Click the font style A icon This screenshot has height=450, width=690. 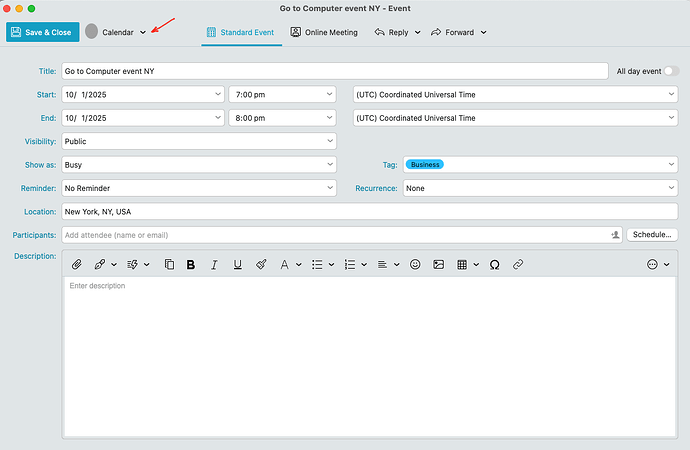click(x=284, y=264)
